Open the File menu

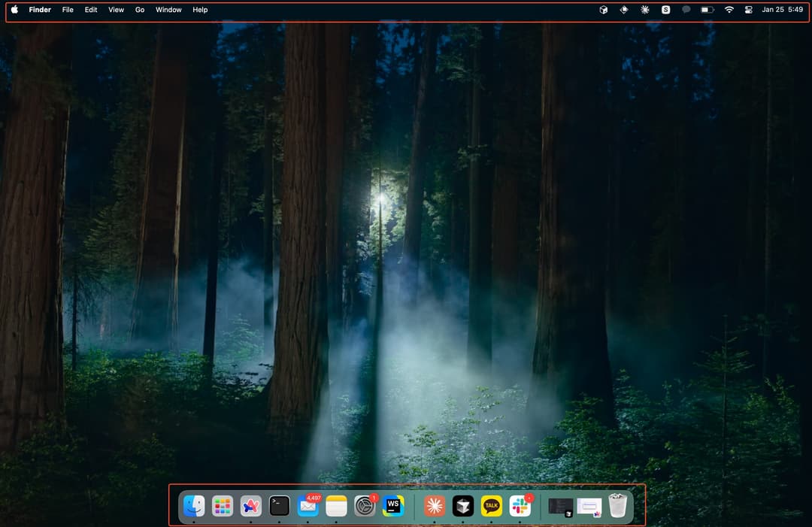click(68, 10)
